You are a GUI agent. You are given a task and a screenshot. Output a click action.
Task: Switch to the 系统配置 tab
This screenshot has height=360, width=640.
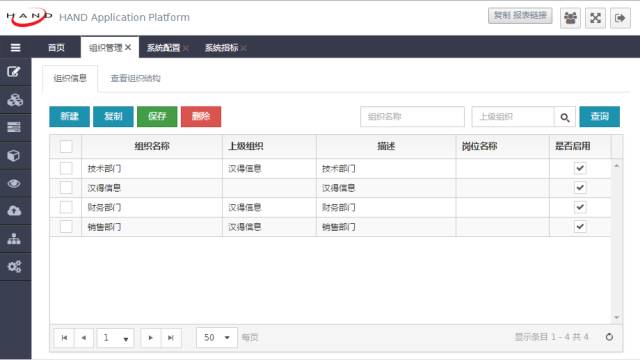coord(163,48)
